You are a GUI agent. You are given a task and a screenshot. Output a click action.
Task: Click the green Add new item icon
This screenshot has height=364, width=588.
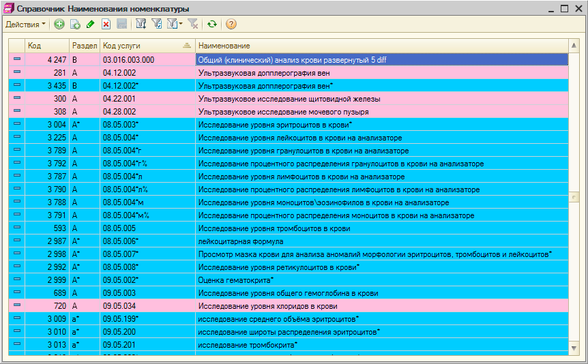tap(59, 25)
